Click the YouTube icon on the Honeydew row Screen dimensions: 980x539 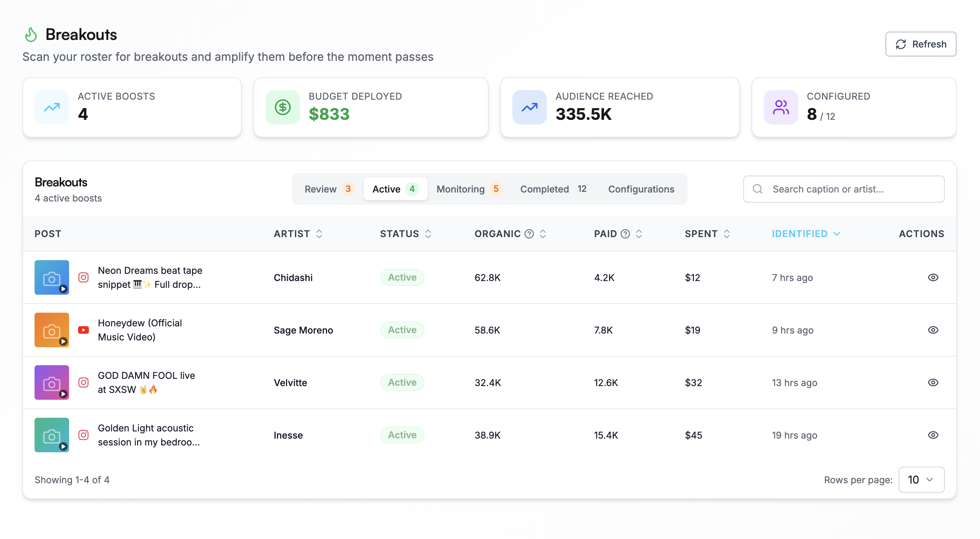83,330
